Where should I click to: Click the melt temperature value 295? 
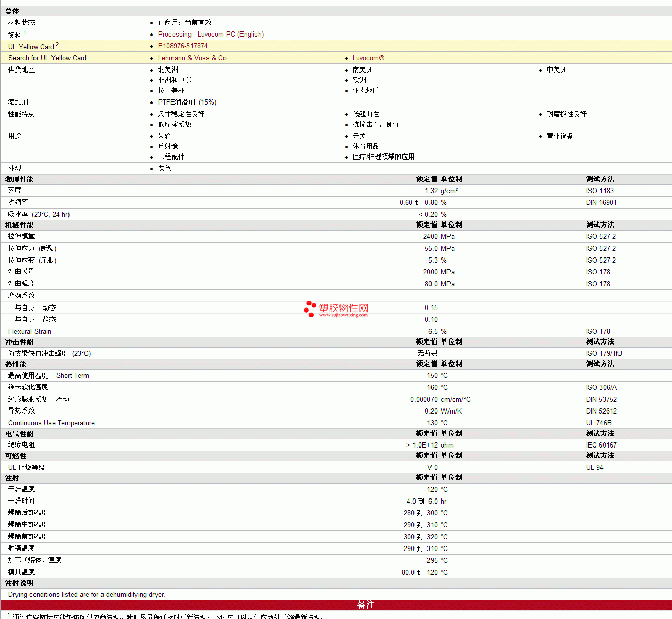(432, 560)
